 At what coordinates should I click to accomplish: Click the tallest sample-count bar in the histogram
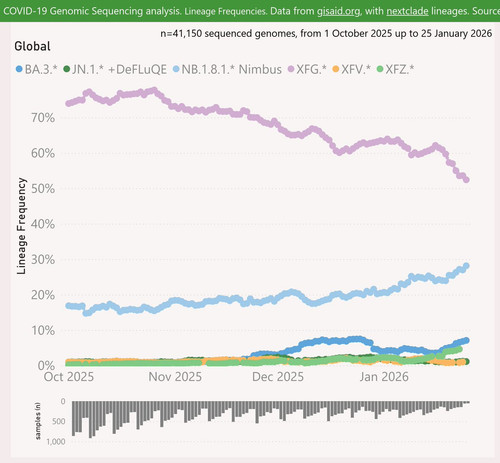pyautogui.click(x=90, y=420)
